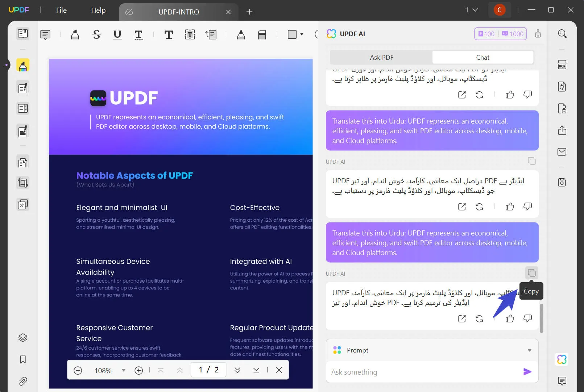
Task: Close the page navigation bar
Action: (x=279, y=370)
